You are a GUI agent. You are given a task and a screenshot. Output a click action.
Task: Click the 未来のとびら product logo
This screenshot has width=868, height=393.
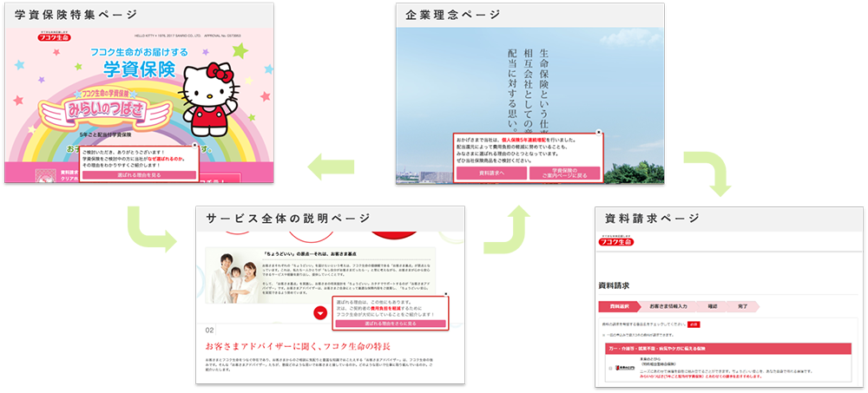626,368
